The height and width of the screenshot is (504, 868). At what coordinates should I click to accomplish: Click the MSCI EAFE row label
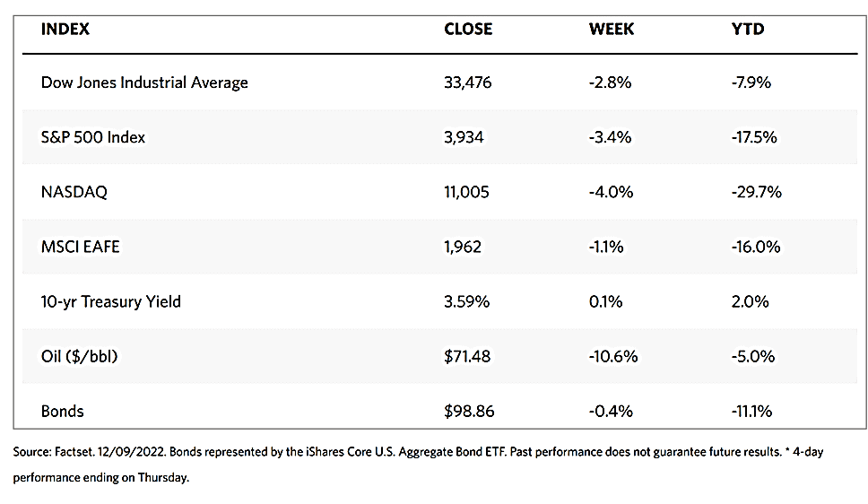pyautogui.click(x=80, y=247)
